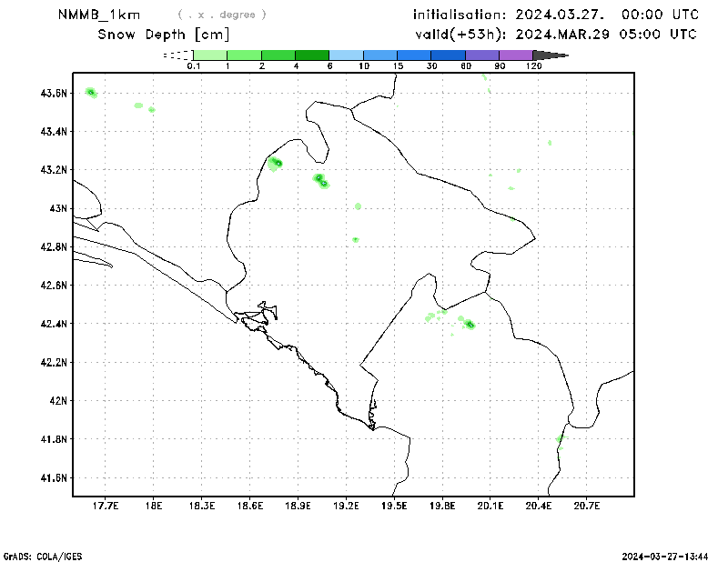
Task: Click the 19.5E longitude axis label
Action: 394,506
